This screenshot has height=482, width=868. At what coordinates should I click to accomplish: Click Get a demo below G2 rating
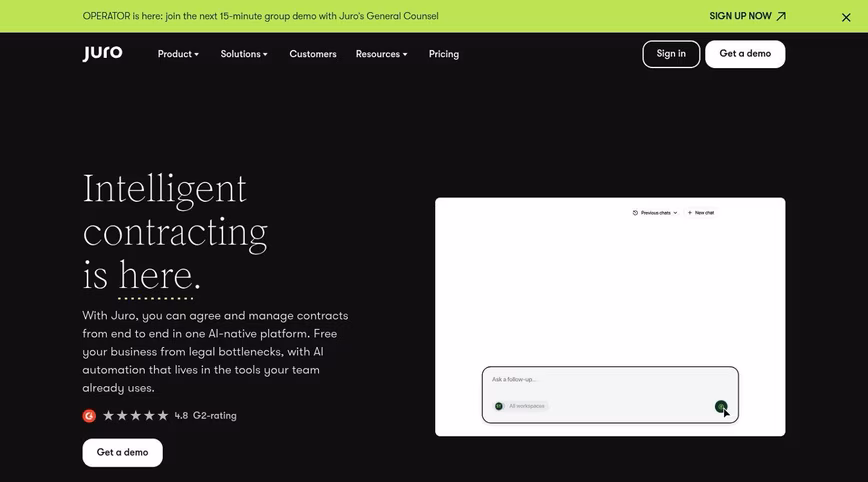coord(122,453)
